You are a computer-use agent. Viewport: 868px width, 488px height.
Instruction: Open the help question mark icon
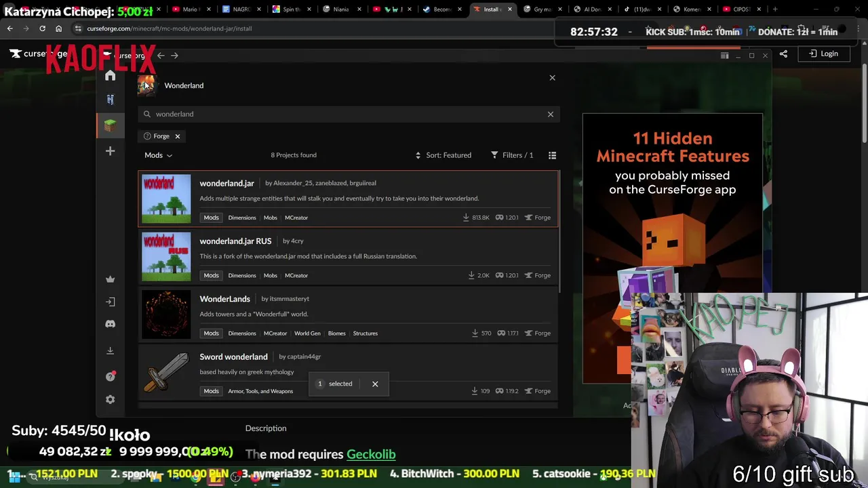point(110,376)
